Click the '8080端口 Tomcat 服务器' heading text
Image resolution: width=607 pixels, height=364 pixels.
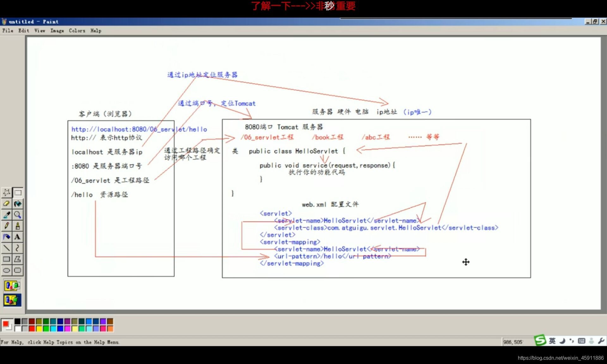(284, 127)
